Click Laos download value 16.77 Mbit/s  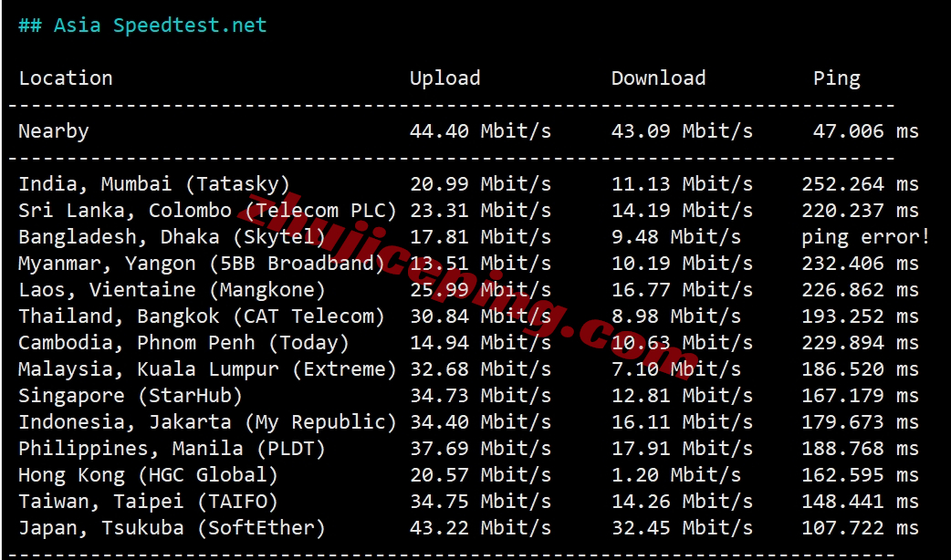(x=682, y=290)
